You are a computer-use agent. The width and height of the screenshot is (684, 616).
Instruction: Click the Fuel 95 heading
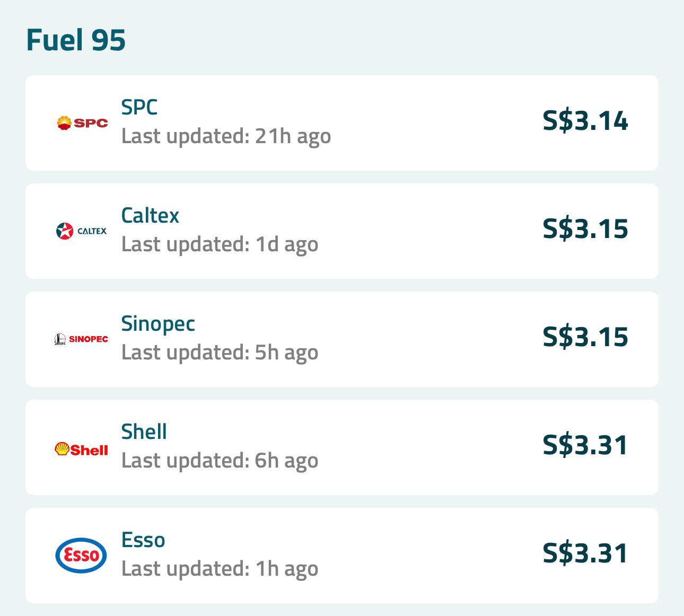tap(76, 38)
